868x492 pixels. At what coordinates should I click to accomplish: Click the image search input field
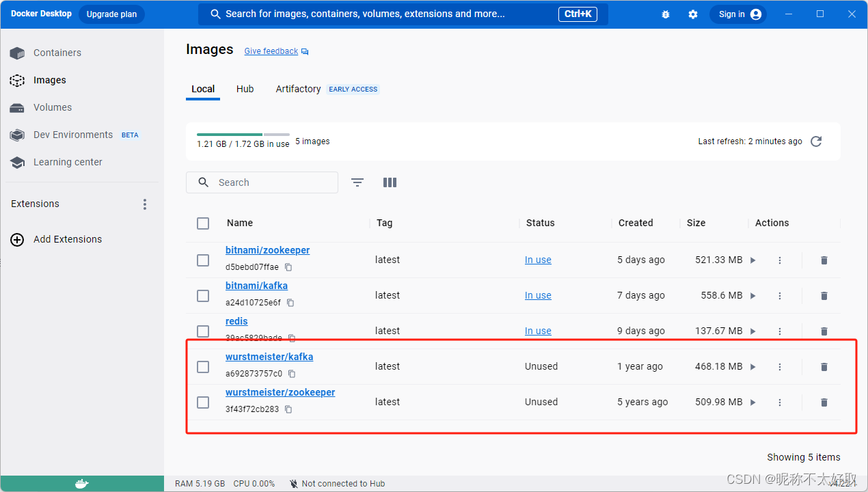pyautogui.click(x=262, y=182)
